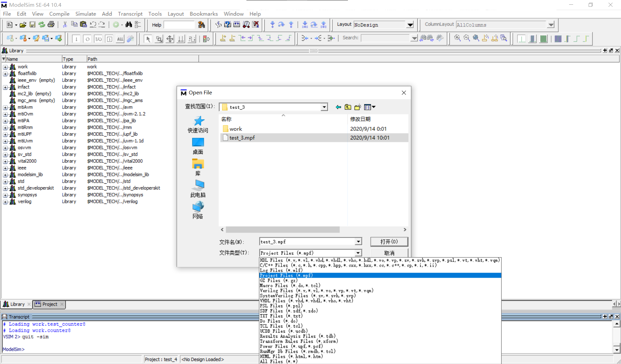Click 此电脑 This PC in dialog sidebar
Image resolution: width=621 pixels, height=364 pixels.
(x=198, y=189)
